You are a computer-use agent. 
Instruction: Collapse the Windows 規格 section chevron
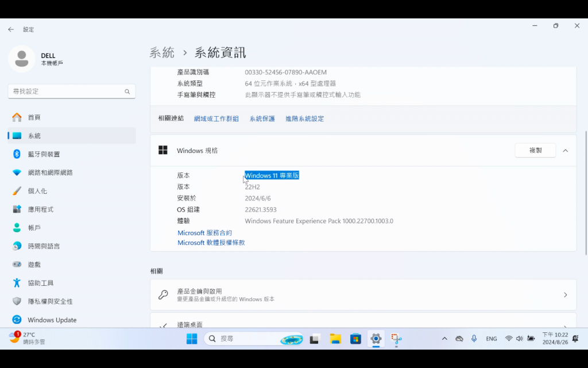coord(566,151)
